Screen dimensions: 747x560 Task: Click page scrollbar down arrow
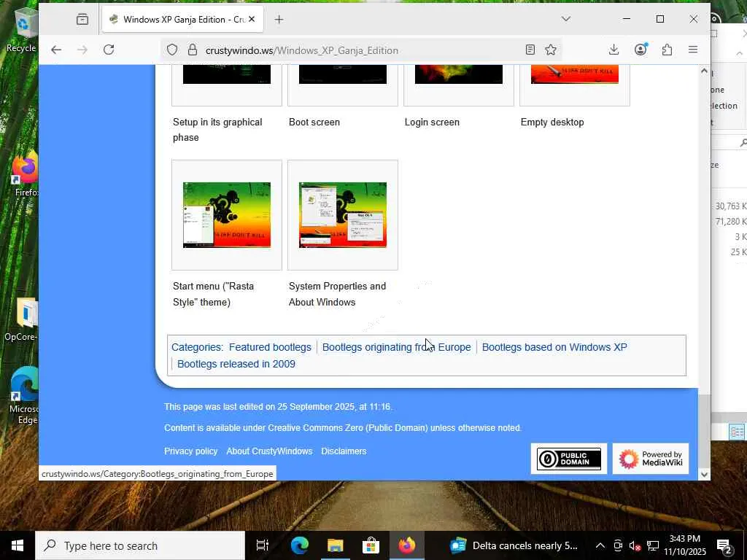pyautogui.click(x=704, y=474)
